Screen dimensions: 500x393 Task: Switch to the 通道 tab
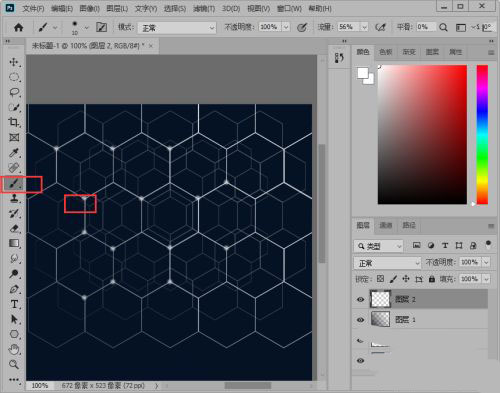coord(386,225)
